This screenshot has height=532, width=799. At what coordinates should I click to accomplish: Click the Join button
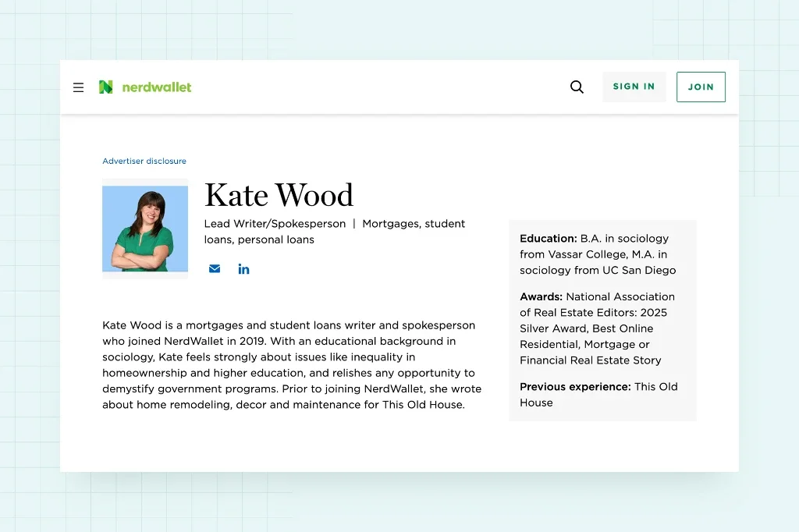click(700, 87)
